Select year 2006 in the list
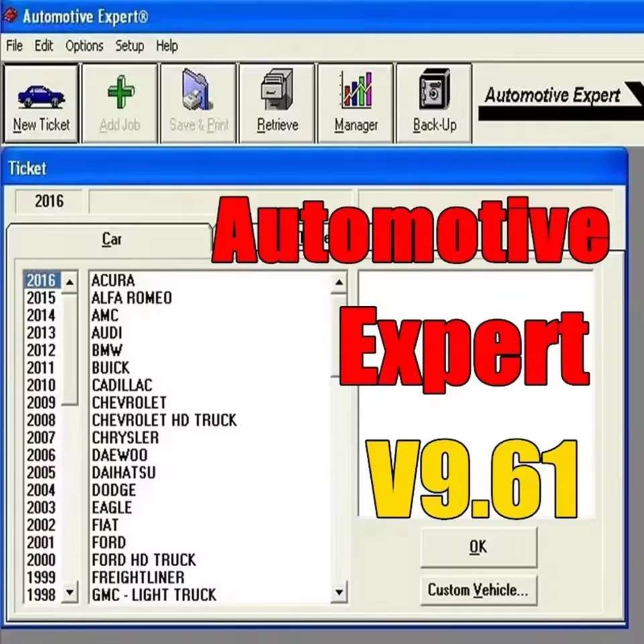 click(42, 455)
